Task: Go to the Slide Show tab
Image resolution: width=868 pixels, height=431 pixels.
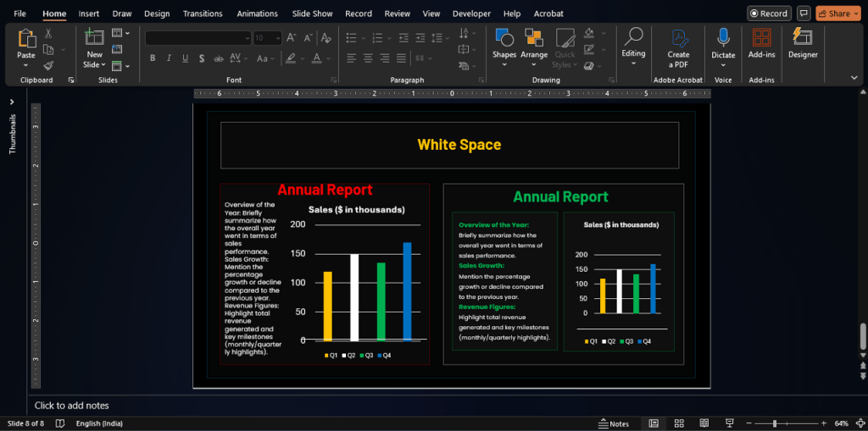Action: [x=312, y=14]
